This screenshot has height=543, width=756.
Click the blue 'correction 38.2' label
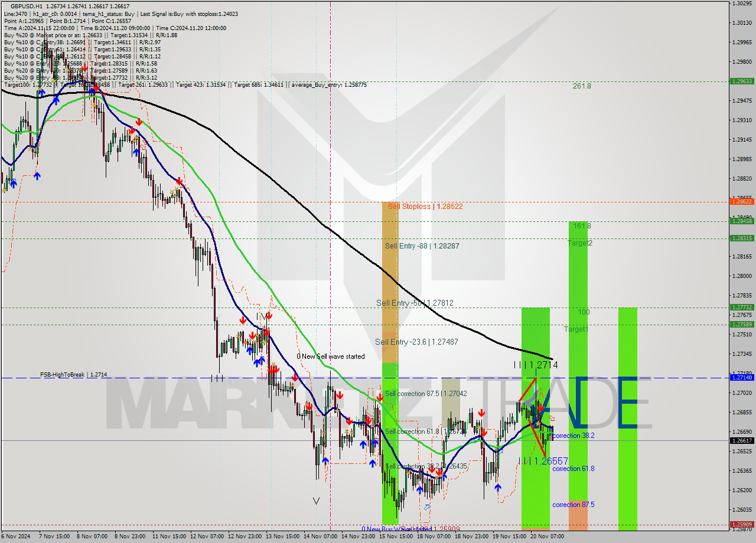click(573, 436)
